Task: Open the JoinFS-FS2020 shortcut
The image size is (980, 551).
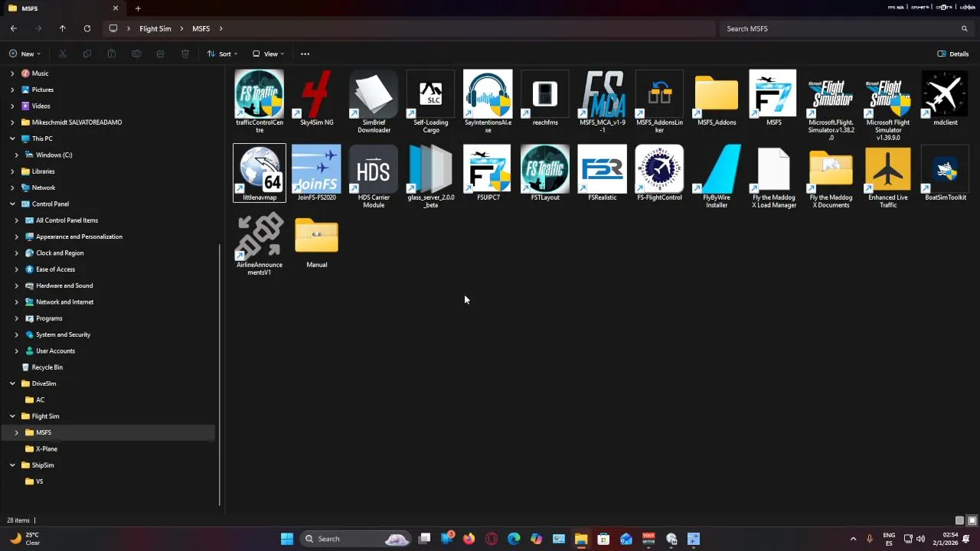Action: [x=316, y=173]
